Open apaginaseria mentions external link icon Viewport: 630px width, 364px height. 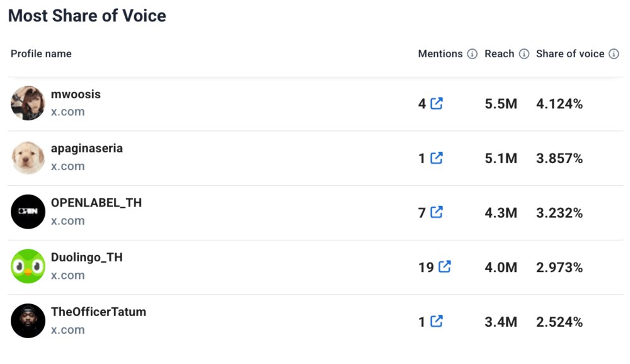tap(437, 159)
